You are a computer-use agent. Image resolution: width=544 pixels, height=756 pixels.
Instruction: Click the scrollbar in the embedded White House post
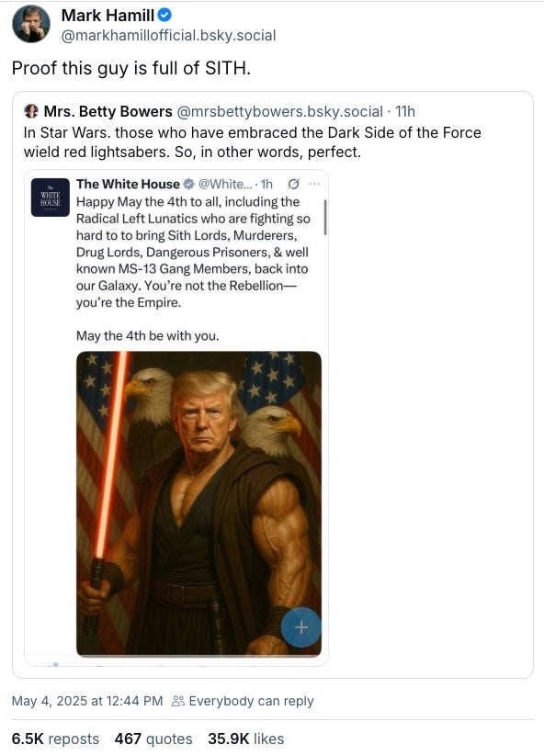click(x=325, y=218)
